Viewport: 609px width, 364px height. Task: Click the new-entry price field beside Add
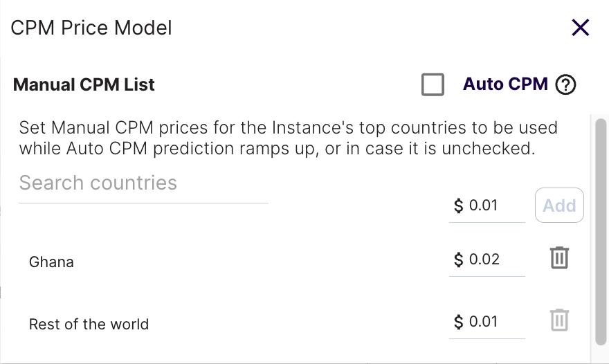pos(487,205)
